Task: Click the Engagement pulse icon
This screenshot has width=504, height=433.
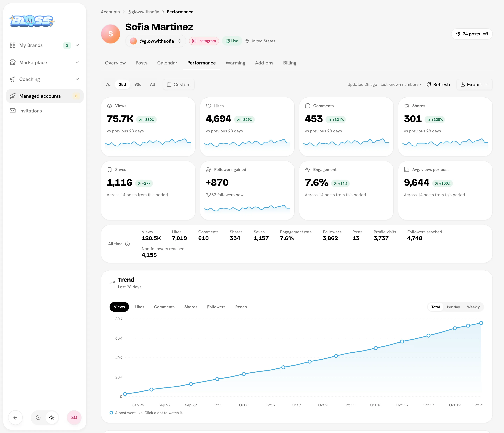Action: [307, 170]
